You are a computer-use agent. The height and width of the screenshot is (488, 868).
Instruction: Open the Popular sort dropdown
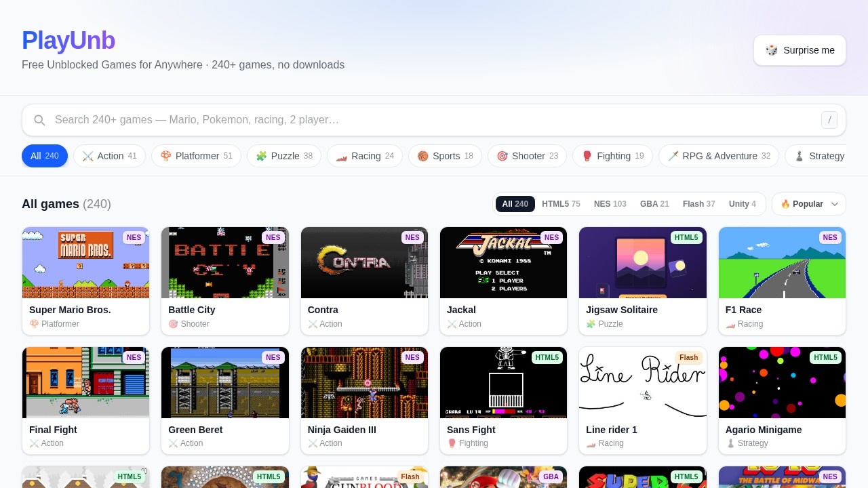(809, 204)
